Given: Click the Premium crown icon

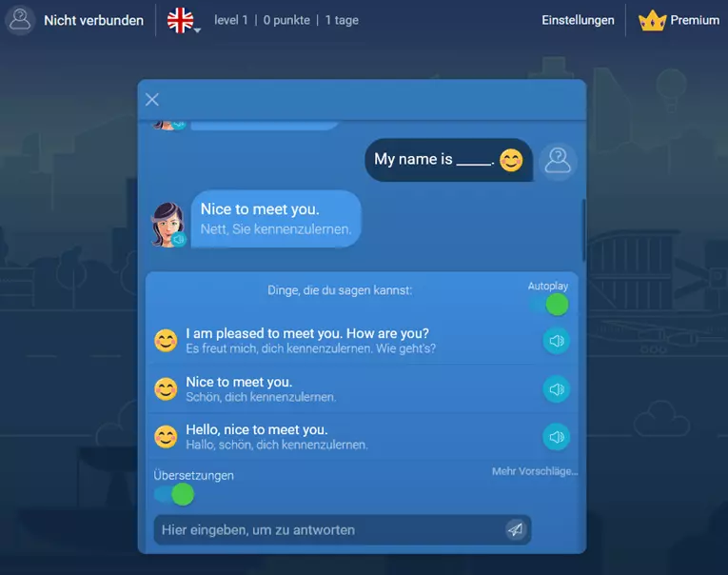Looking at the screenshot, I should pyautogui.click(x=652, y=20).
